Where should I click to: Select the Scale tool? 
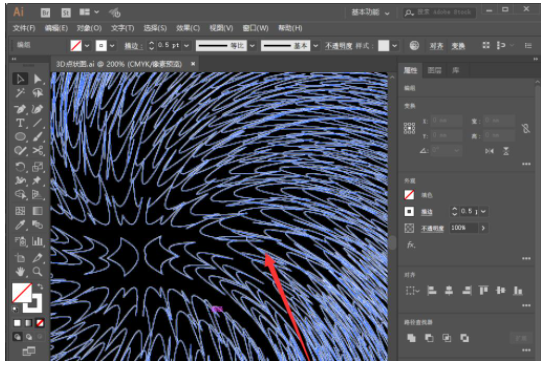(x=38, y=167)
